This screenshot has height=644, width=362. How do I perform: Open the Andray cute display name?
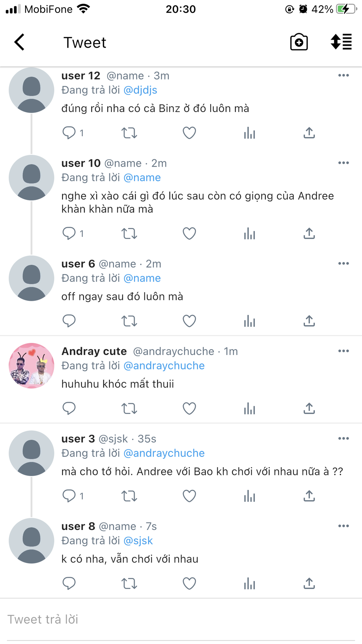(94, 351)
